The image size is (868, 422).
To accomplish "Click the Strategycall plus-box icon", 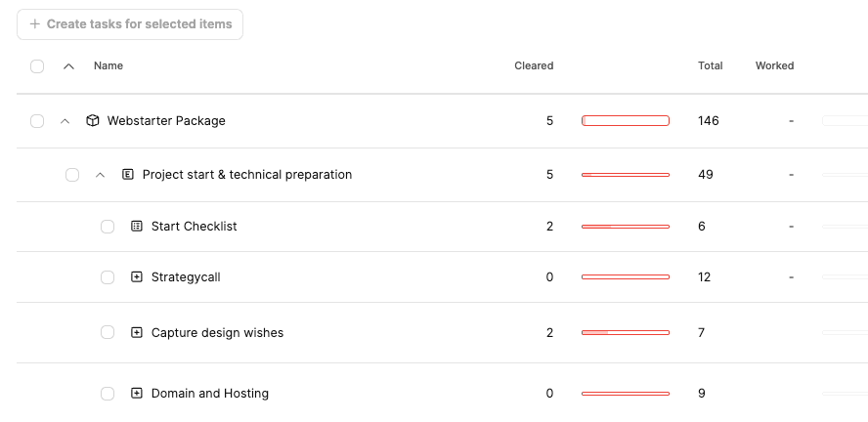I will click(x=137, y=277).
